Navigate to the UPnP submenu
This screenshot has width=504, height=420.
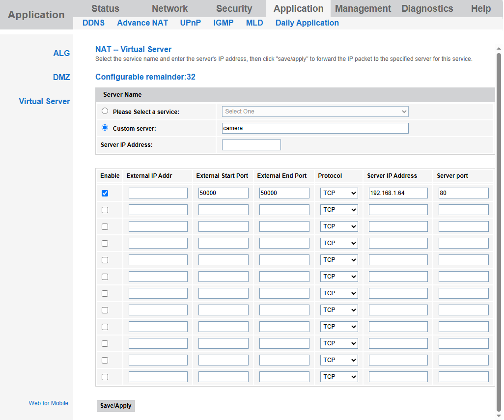[190, 23]
